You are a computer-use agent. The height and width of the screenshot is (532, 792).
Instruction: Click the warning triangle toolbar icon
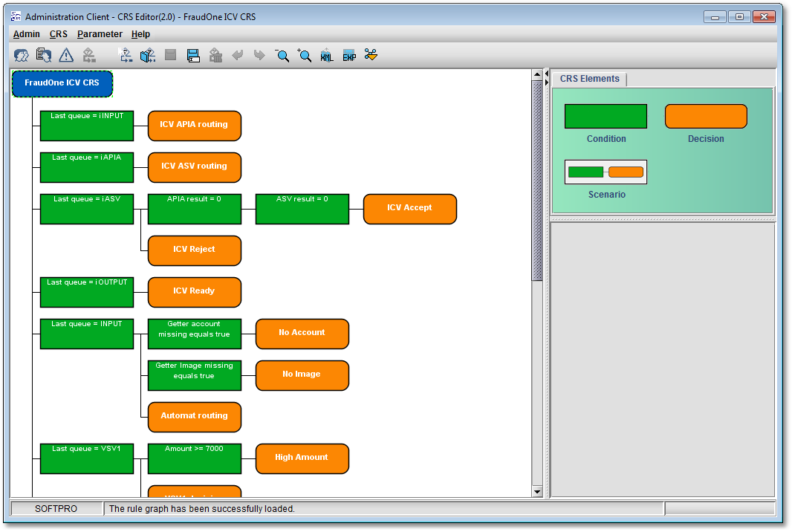click(x=66, y=55)
